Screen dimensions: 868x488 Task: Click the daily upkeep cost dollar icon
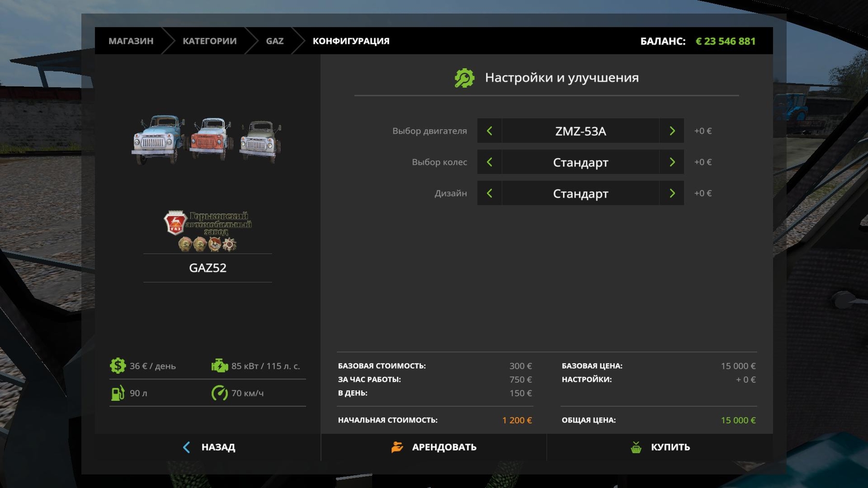(118, 366)
